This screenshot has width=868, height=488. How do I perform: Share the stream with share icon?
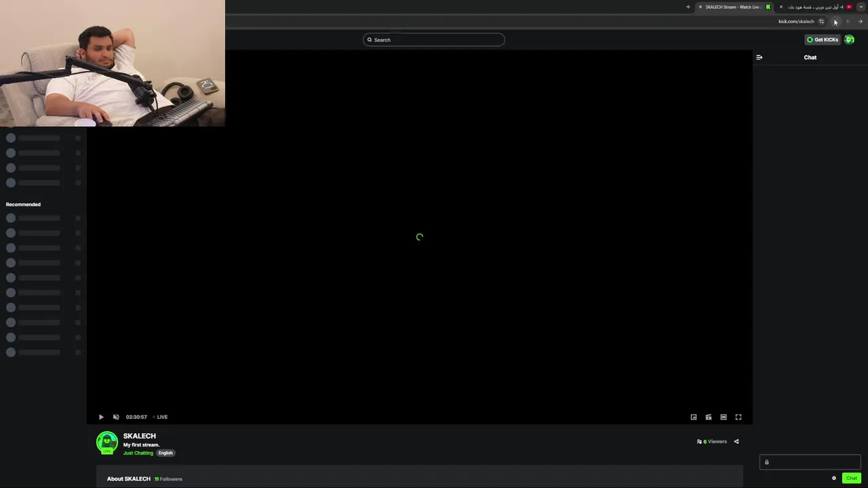point(736,441)
